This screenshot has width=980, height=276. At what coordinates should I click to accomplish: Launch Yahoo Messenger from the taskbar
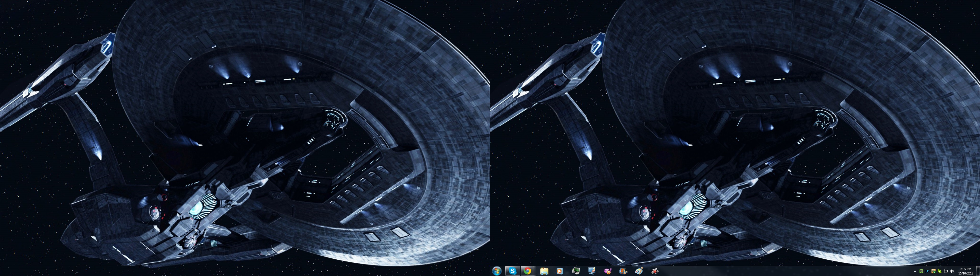tap(608, 271)
